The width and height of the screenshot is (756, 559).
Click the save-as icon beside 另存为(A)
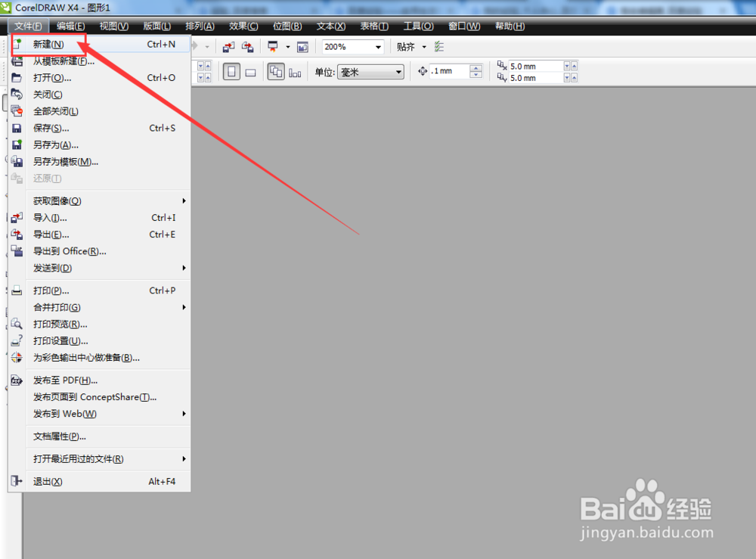(17, 144)
